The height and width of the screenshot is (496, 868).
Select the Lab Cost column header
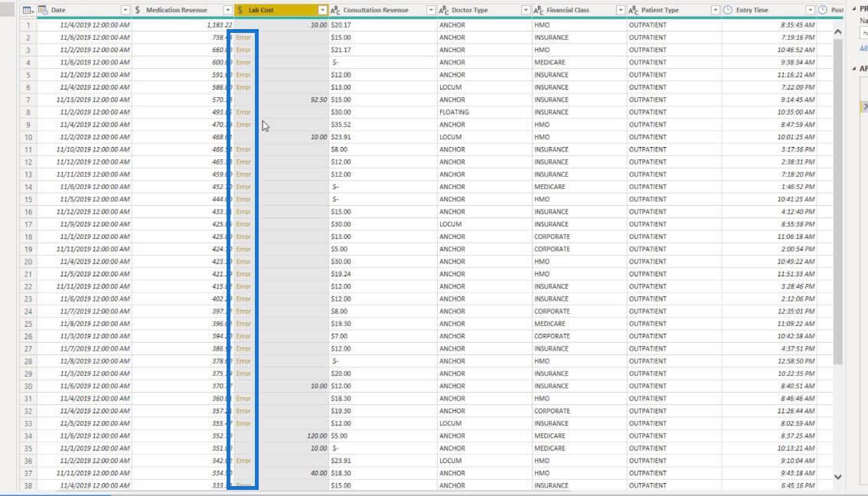pos(281,10)
